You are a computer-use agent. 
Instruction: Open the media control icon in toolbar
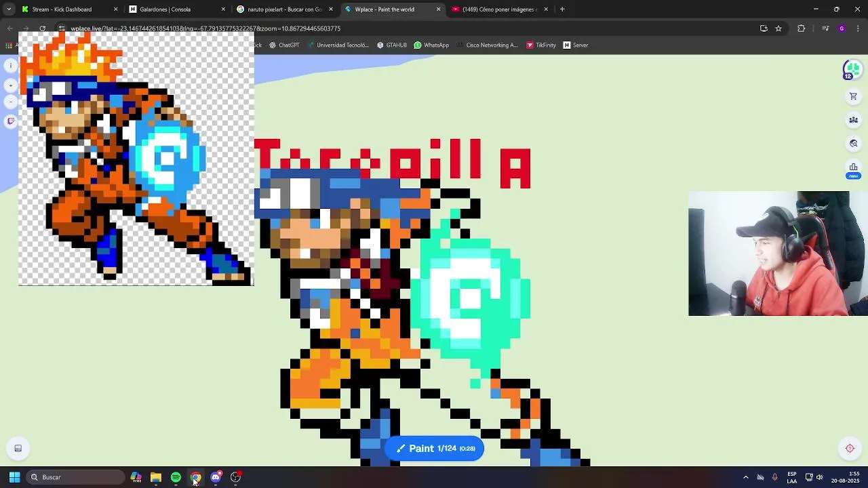(x=825, y=28)
